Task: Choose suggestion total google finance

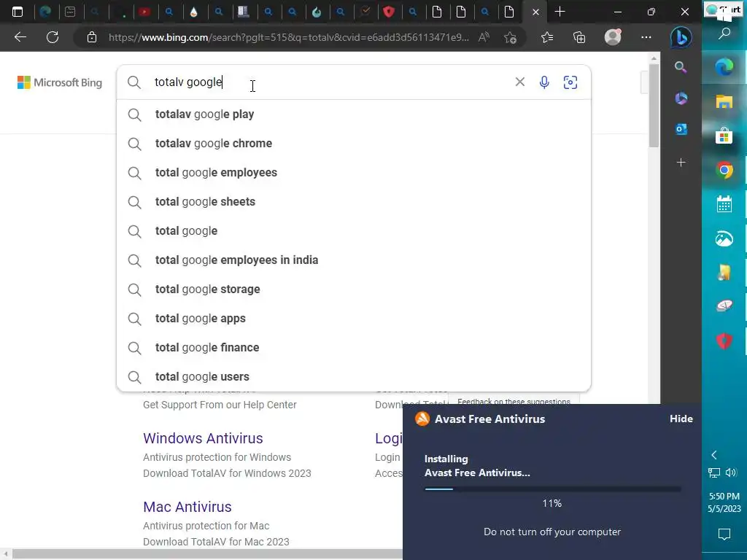Action: click(354, 348)
